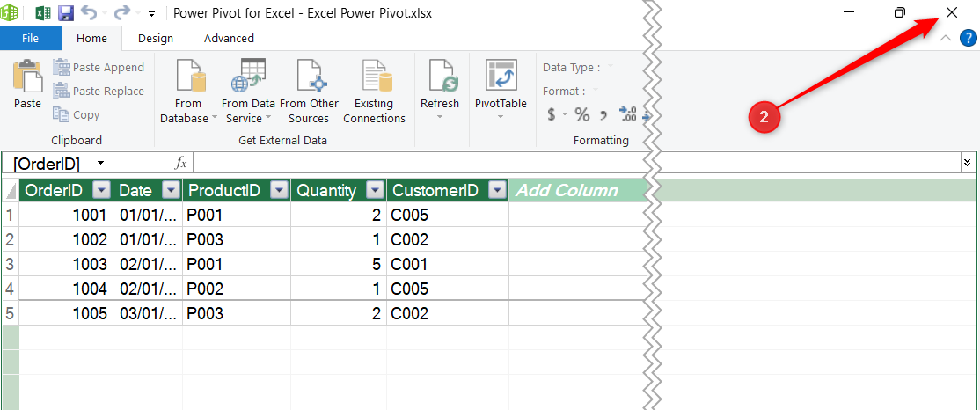The height and width of the screenshot is (410, 980).
Task: Expand the name box [OrderID] dropdown
Action: pos(100,163)
